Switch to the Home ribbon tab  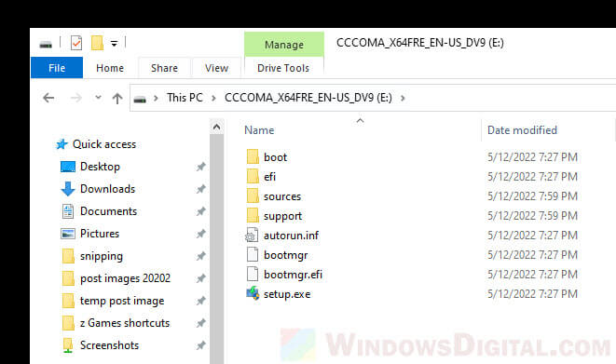point(110,68)
